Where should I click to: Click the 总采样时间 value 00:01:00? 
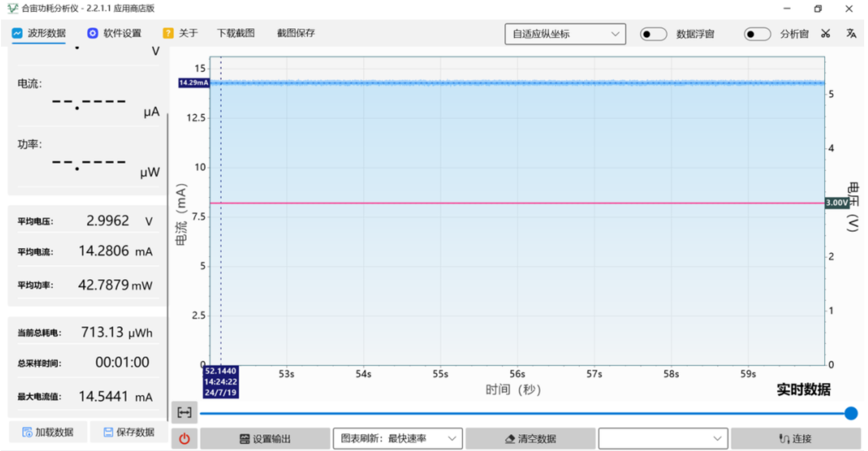tap(122, 362)
